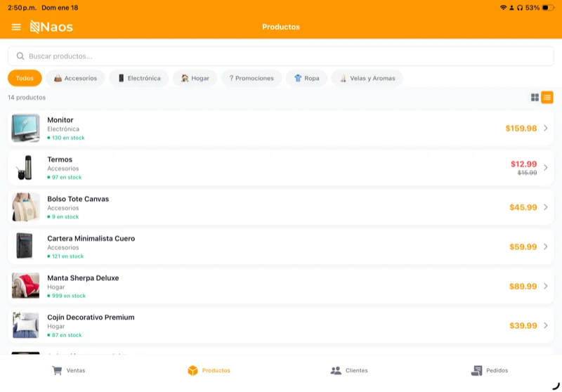This screenshot has width=562, height=392.
Task: Switch to list view layout
Action: (547, 98)
